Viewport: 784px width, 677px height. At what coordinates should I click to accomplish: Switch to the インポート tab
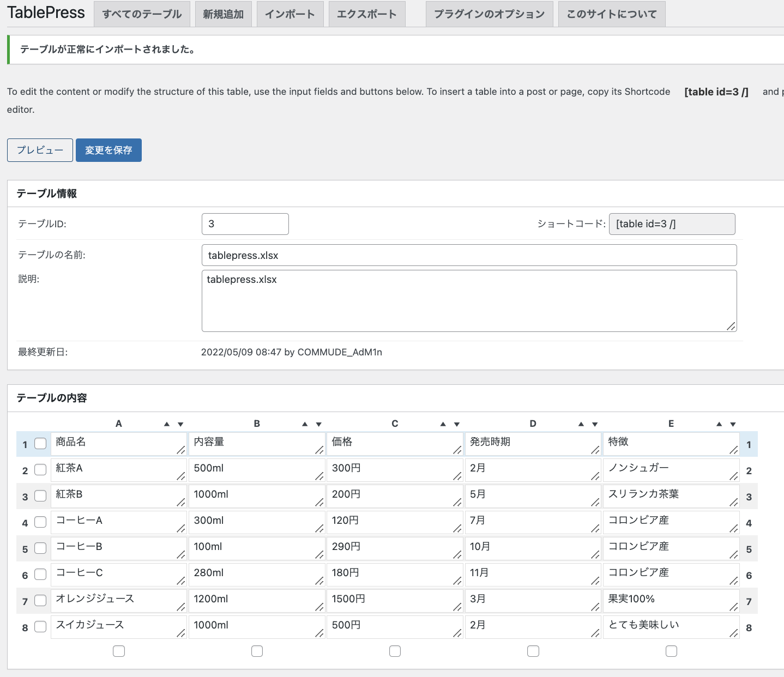tap(290, 14)
